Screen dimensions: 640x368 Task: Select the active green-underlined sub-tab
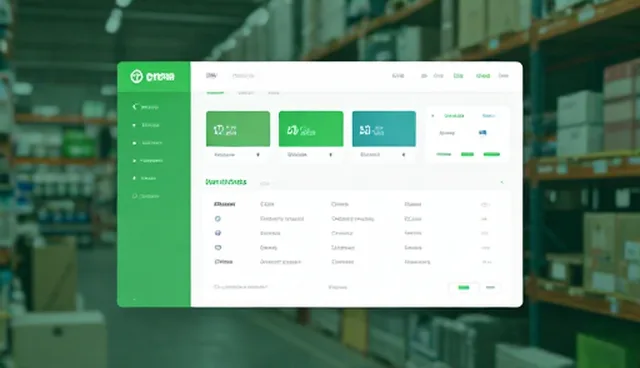coord(215,92)
